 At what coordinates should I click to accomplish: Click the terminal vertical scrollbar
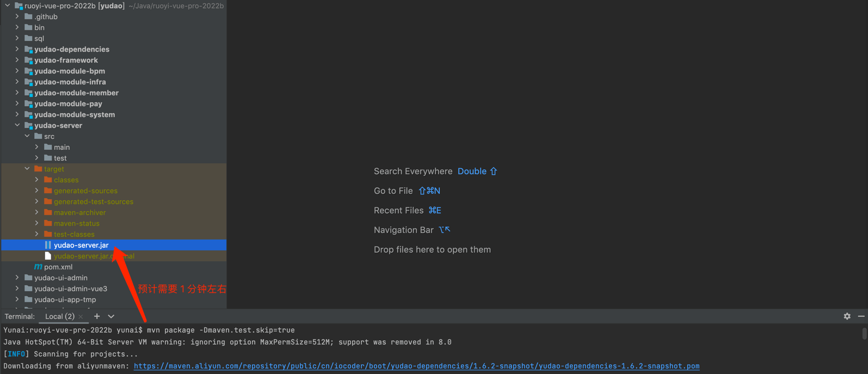[x=864, y=333]
